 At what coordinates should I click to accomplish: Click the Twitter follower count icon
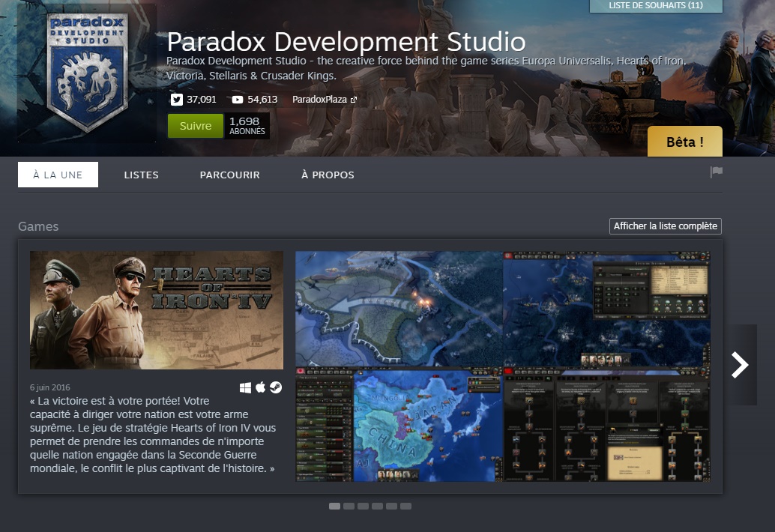click(x=177, y=100)
